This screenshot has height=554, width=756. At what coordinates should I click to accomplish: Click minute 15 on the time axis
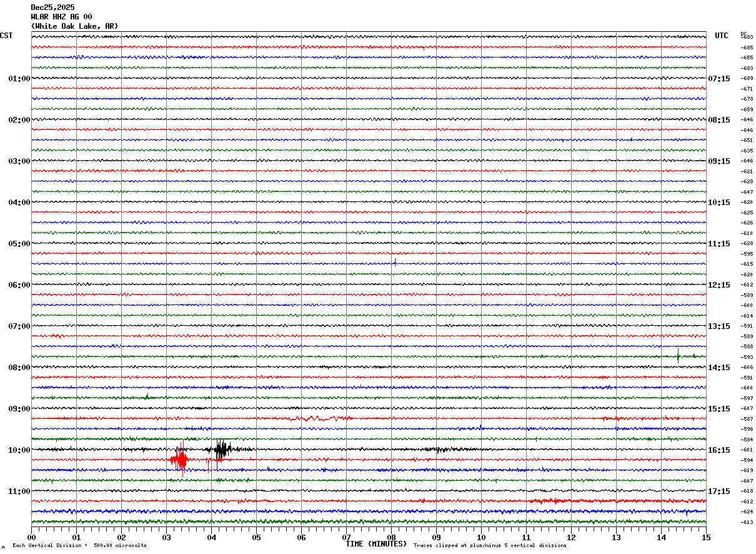[x=705, y=537]
